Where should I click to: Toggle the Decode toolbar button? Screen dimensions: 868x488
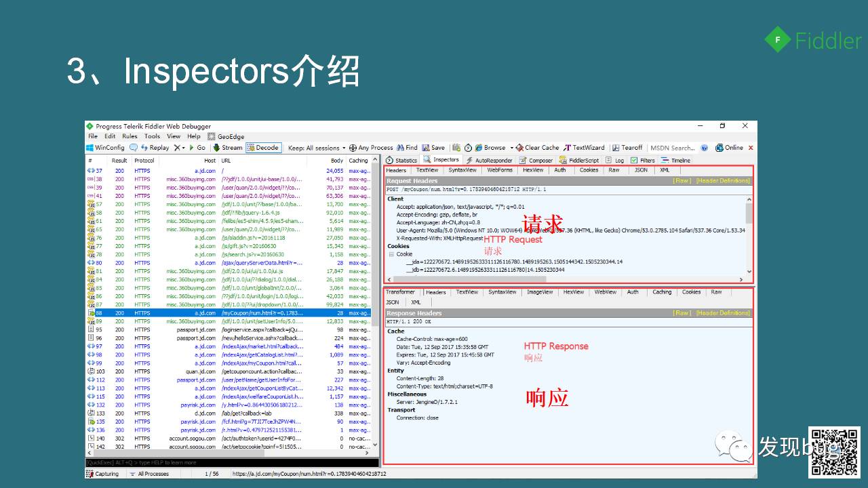[263, 148]
